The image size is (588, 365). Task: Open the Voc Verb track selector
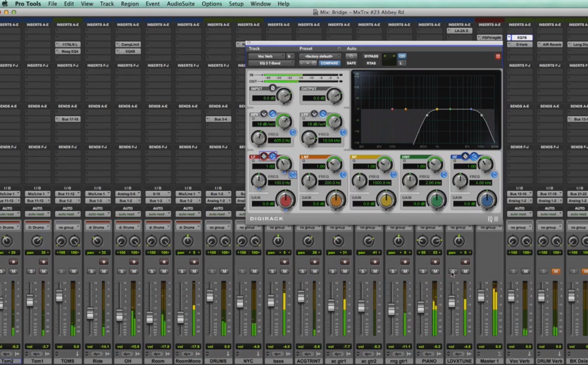pyautogui.click(x=266, y=57)
